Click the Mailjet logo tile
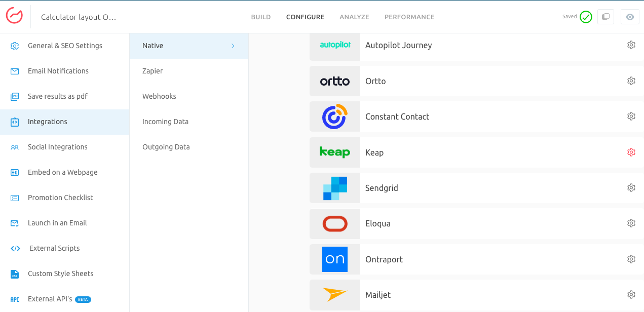This screenshot has width=644, height=312. [x=335, y=295]
